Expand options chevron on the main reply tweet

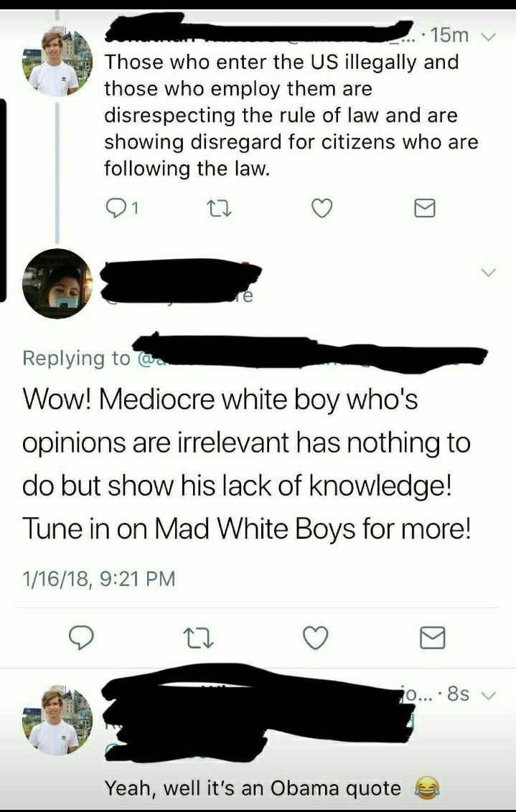click(489, 272)
